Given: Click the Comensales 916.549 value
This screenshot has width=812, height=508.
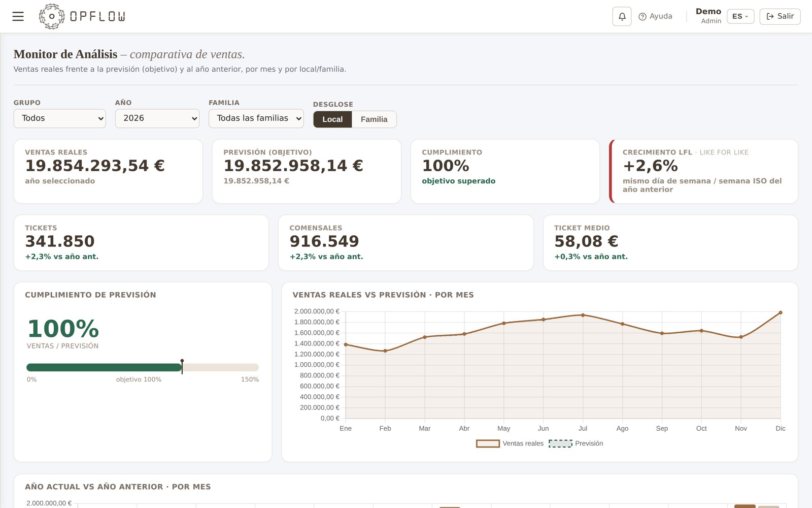Looking at the screenshot, I should coord(324,241).
